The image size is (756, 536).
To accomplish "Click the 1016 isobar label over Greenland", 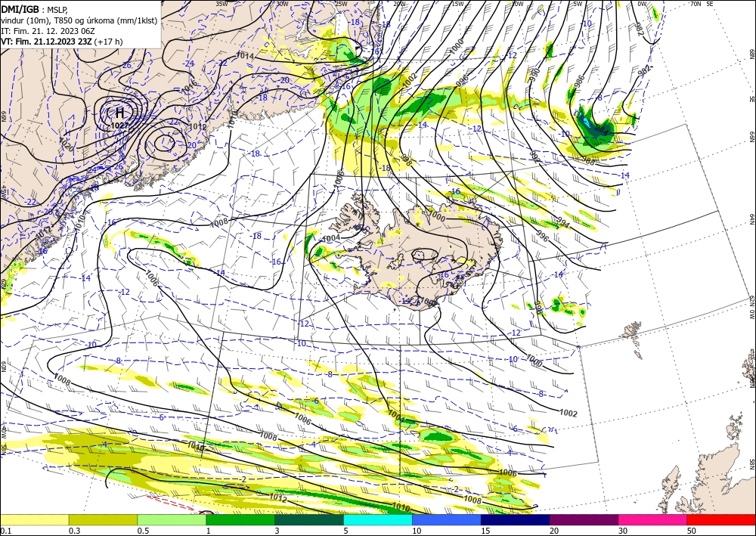I will pos(190,85).
